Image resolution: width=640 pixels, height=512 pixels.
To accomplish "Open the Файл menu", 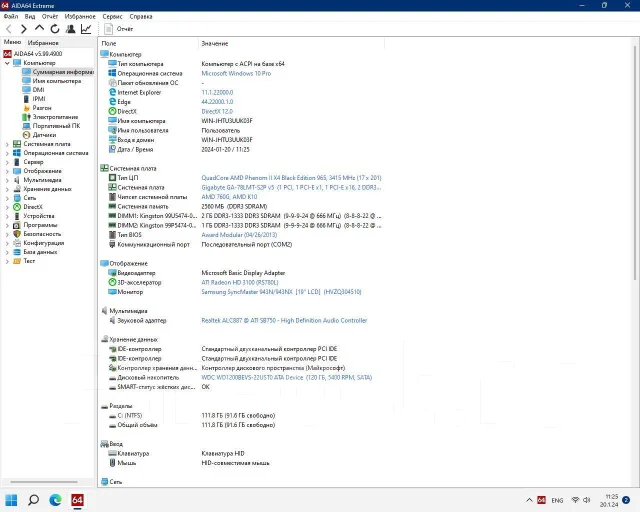I will [x=11, y=16].
